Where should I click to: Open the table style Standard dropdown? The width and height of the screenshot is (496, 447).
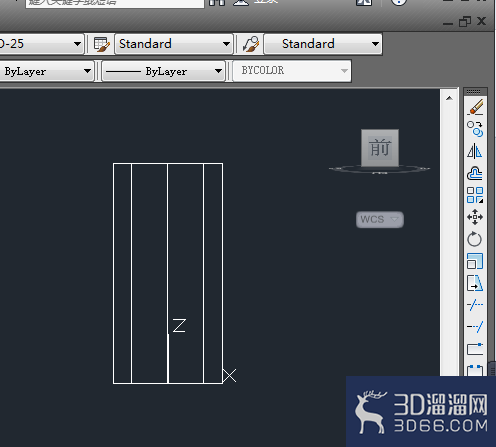pyautogui.click(x=174, y=44)
